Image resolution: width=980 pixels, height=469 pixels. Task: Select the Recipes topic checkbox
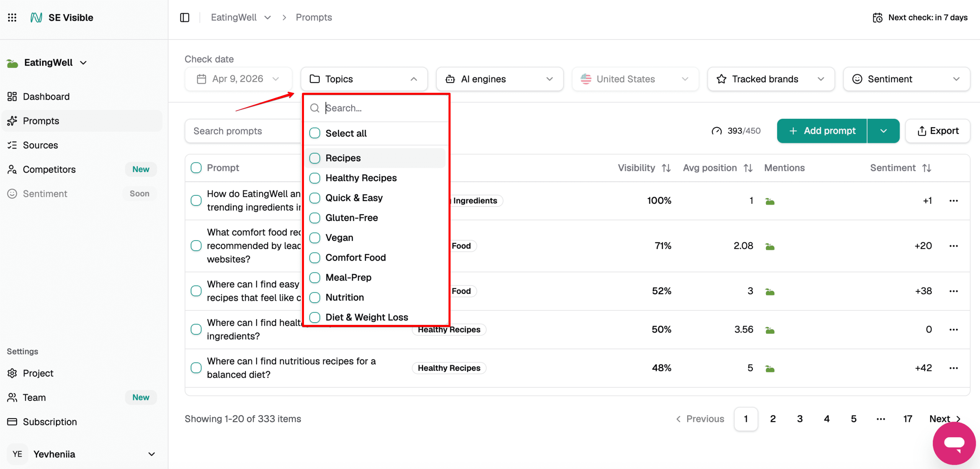(x=315, y=158)
